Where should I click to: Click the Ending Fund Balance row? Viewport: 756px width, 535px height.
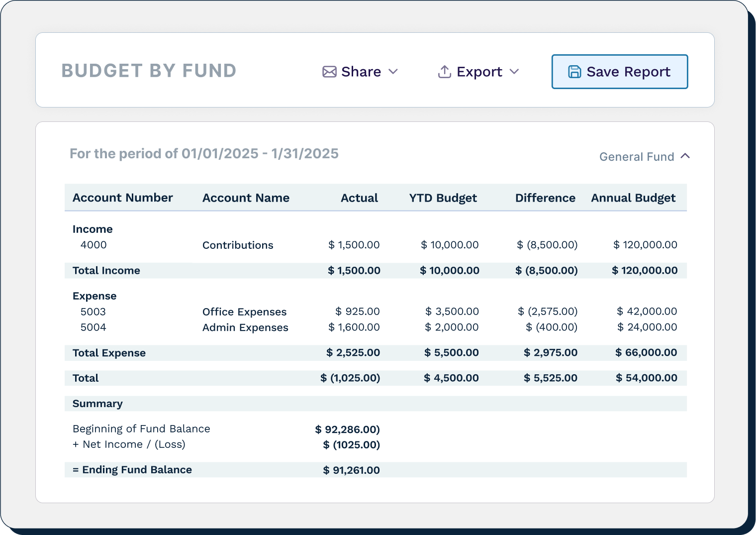click(x=348, y=469)
